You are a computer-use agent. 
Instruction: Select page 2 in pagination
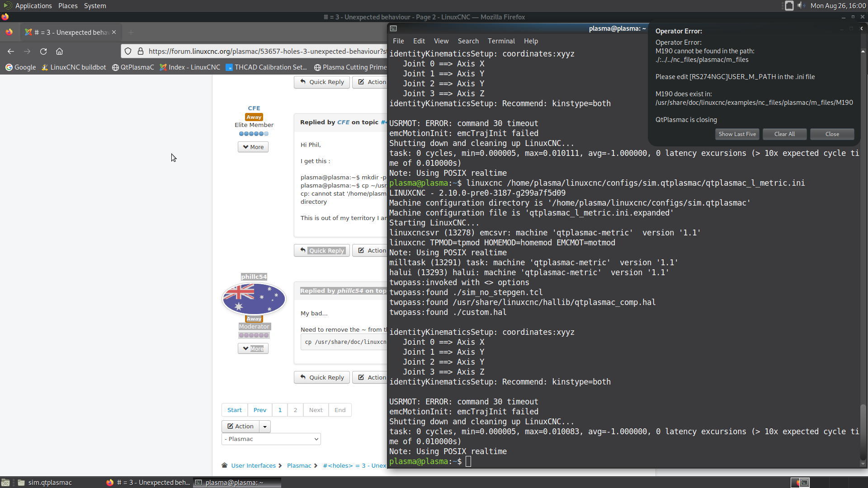click(295, 410)
